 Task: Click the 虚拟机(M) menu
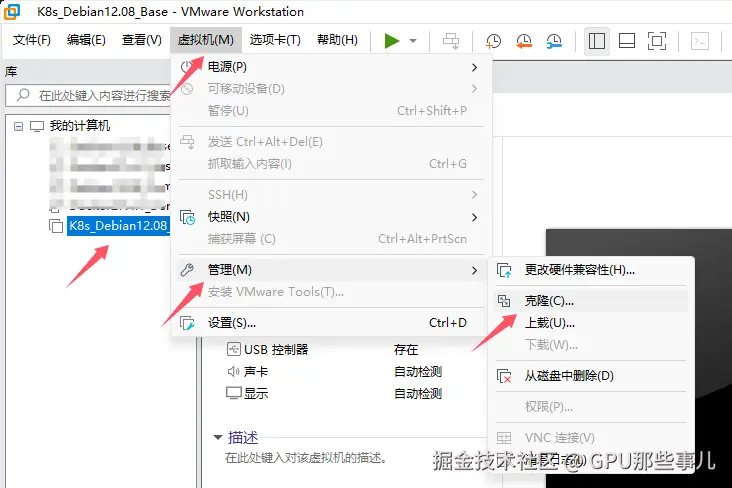coord(205,40)
